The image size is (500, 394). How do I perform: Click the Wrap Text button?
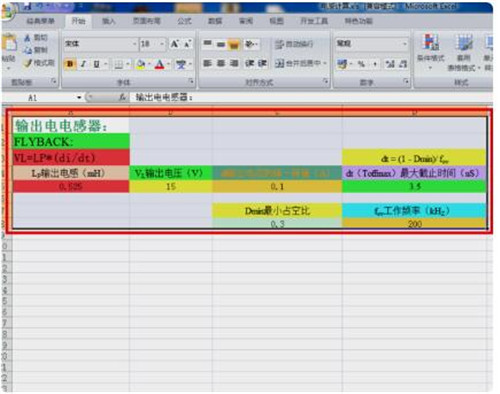coord(294,44)
